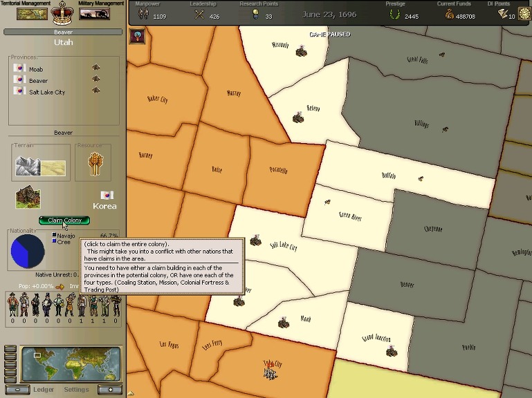The height and width of the screenshot is (398, 532).
Task: Click the small marker in Green River province
Action: pos(327,202)
